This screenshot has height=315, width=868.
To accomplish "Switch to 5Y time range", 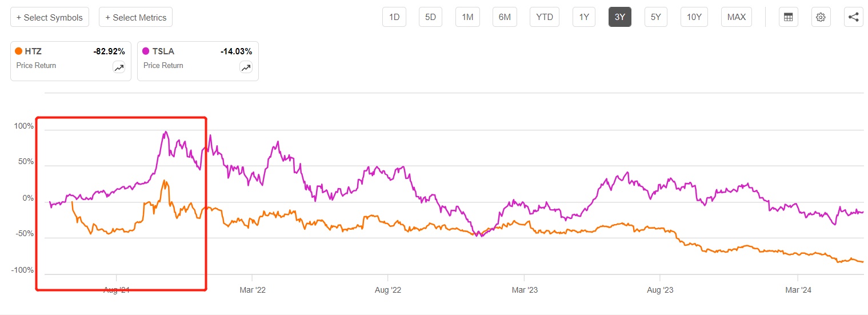I will (655, 17).
